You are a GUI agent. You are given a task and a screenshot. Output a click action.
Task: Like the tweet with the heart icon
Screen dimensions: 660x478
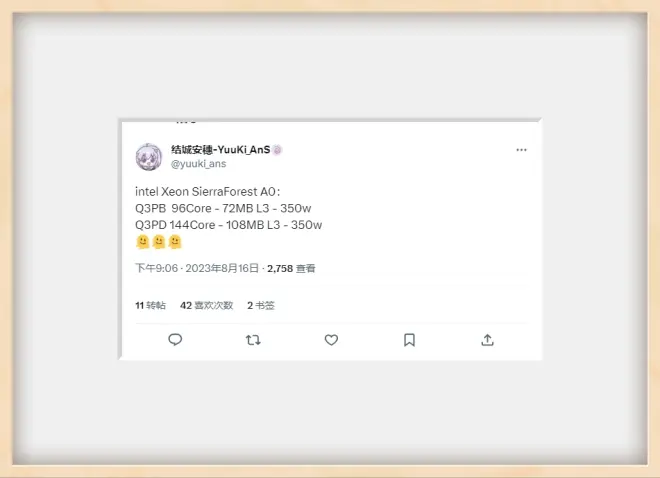click(x=331, y=340)
